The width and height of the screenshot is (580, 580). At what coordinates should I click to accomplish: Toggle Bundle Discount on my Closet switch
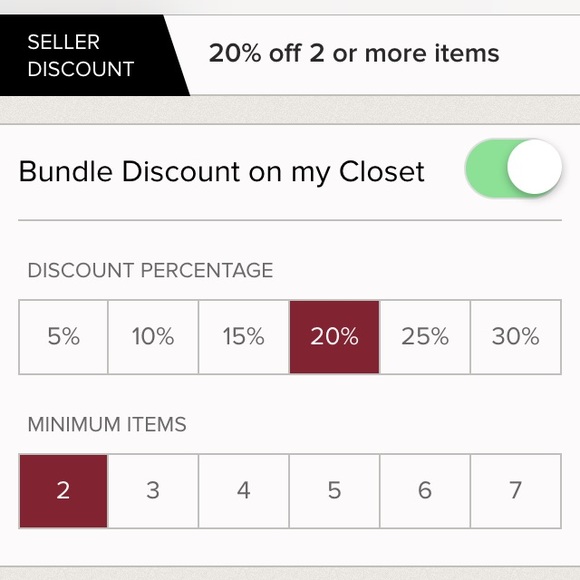[513, 168]
